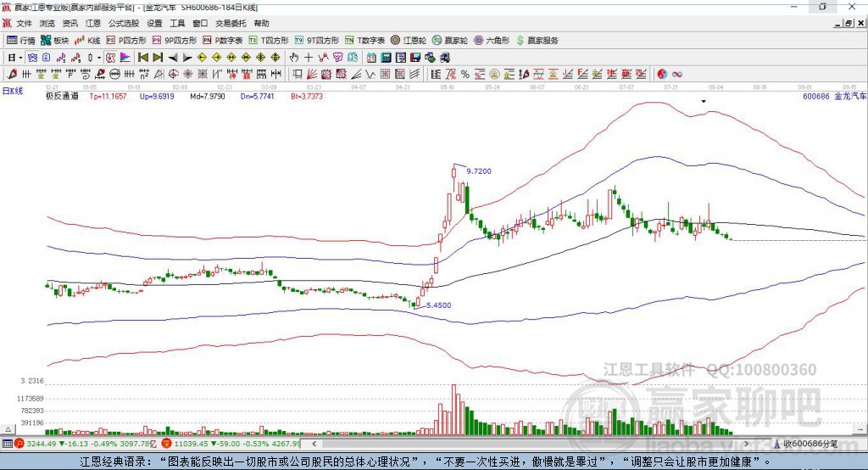Open the T数字表 tool
This screenshot has height=470, width=868.
(x=364, y=41)
